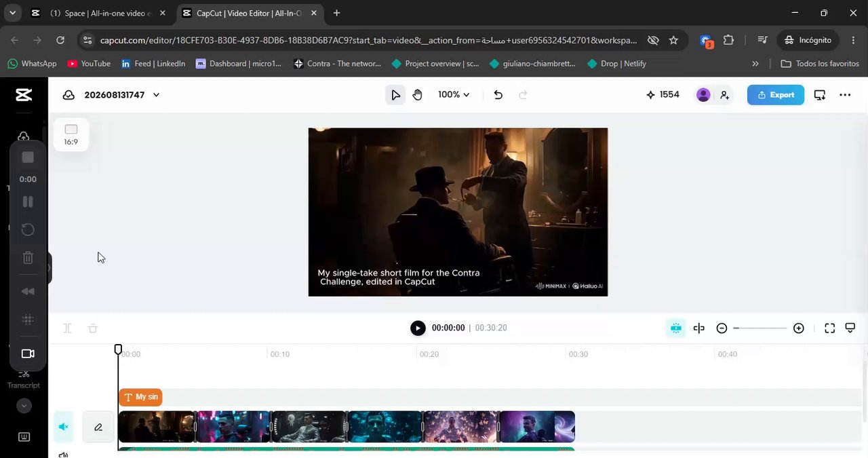This screenshot has height=458, width=868.
Task: Zoom out the timeline with minus
Action: pos(722,328)
